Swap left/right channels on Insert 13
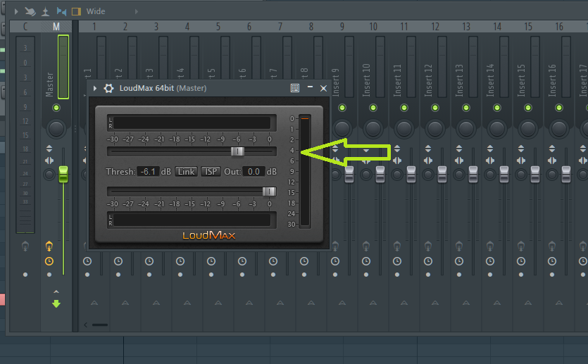Image resolution: width=588 pixels, height=364 pixels. pos(459,161)
